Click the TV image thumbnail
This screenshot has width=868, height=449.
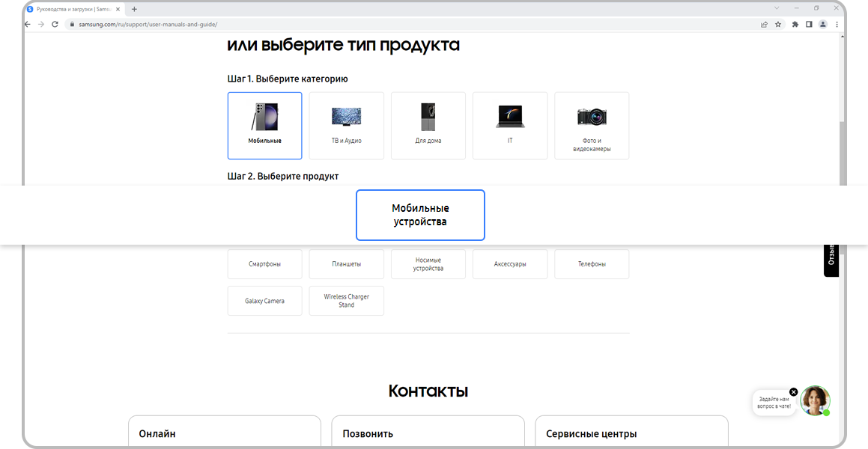(x=347, y=117)
